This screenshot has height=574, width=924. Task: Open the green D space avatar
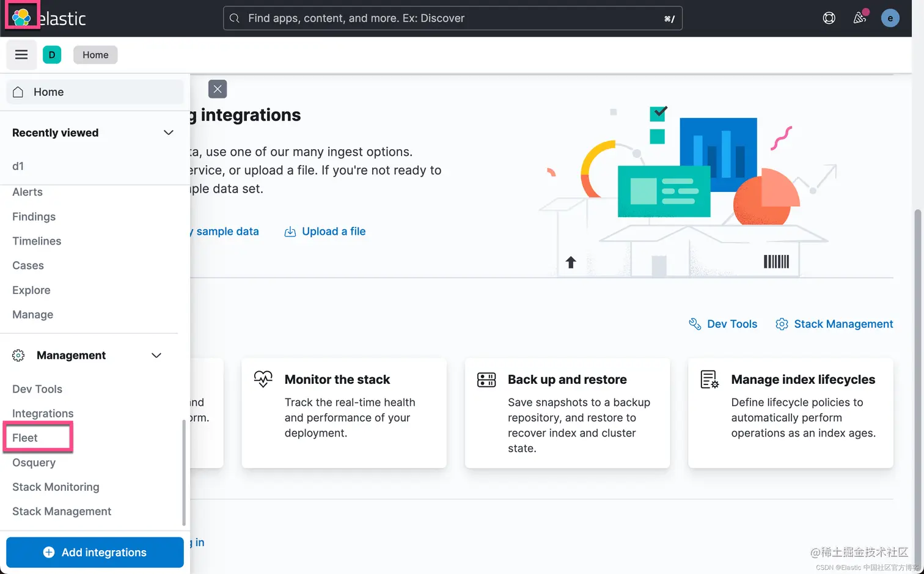(52, 55)
